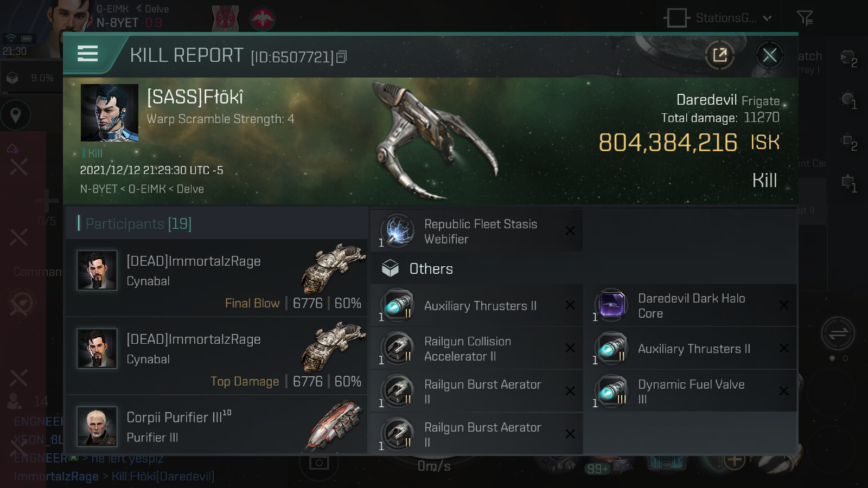Open the location pin map button
The image size is (868, 488).
click(16, 115)
